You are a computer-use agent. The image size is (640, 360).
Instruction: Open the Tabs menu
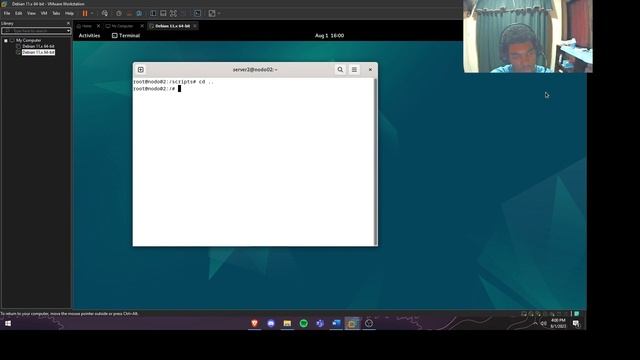[x=56, y=13]
